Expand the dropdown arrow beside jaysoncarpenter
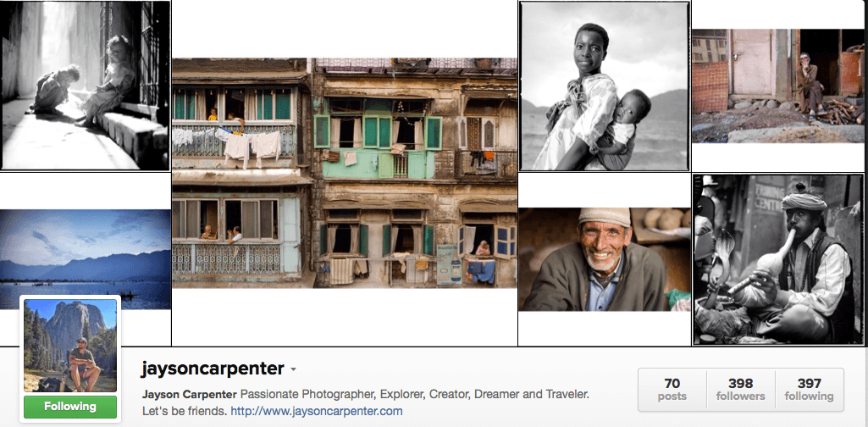868x427 pixels. point(293,369)
